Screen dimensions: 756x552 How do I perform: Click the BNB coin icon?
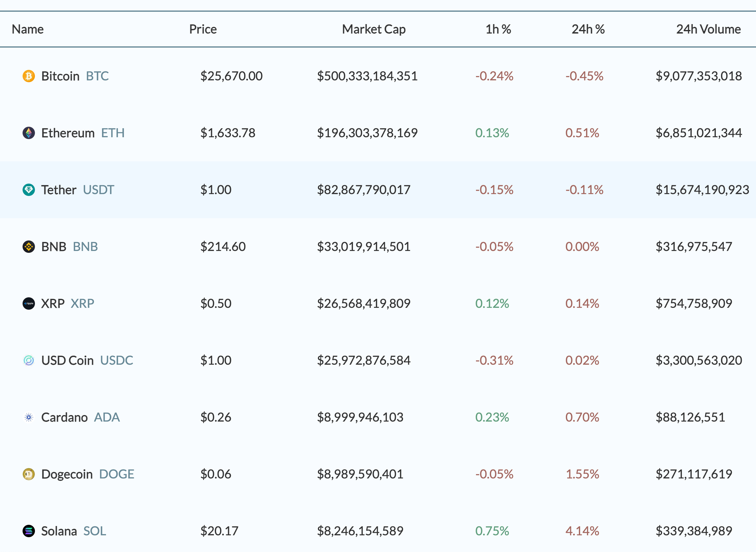pyautogui.click(x=29, y=247)
